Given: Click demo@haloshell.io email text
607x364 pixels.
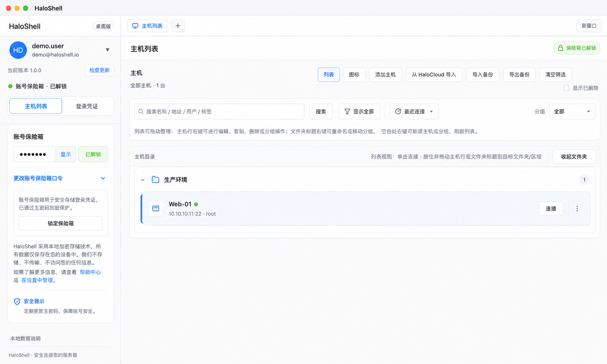Looking at the screenshot, I should click(x=55, y=55).
